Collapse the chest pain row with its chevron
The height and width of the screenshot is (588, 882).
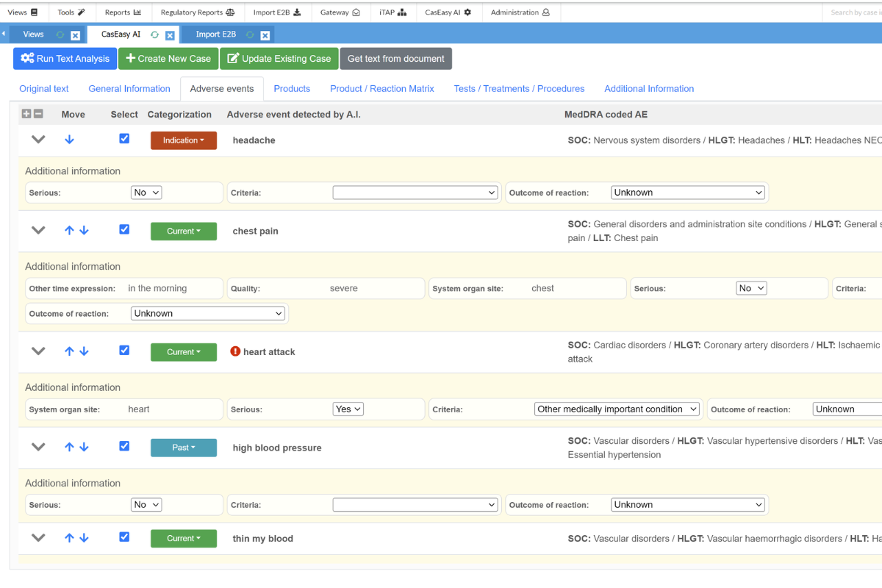point(38,229)
